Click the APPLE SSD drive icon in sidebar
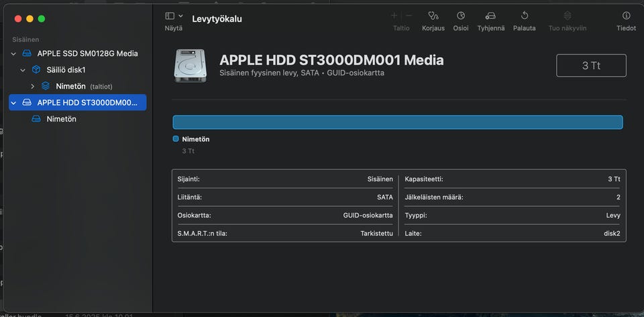Screen dimensions: 644x317 point(27,54)
